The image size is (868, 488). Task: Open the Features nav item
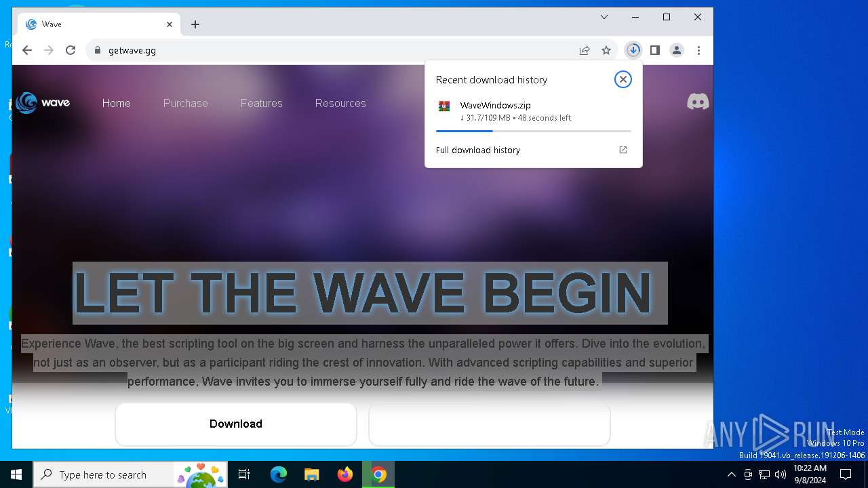point(261,103)
